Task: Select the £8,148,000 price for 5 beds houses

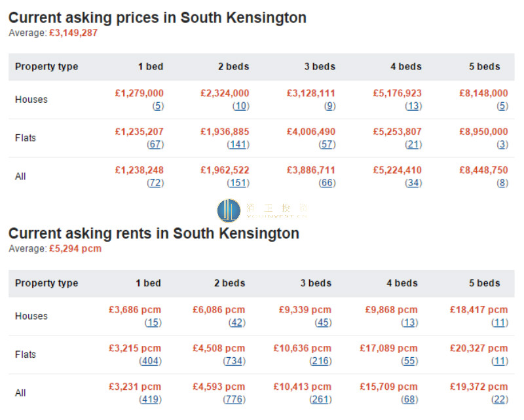Action: [483, 93]
